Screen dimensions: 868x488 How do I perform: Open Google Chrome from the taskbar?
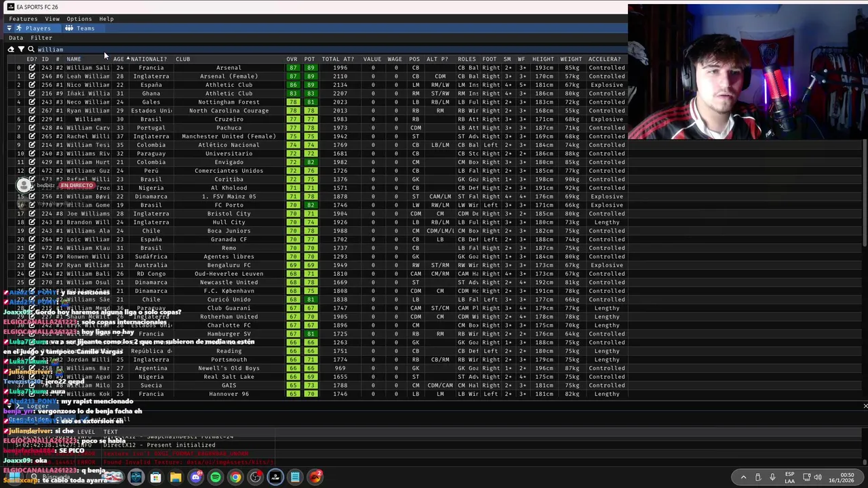tap(235, 477)
